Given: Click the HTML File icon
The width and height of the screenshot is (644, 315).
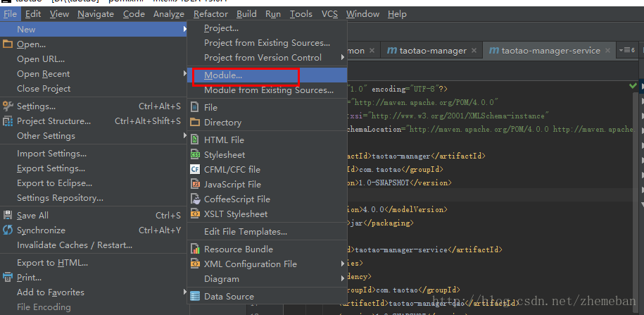Looking at the screenshot, I should tap(195, 140).
